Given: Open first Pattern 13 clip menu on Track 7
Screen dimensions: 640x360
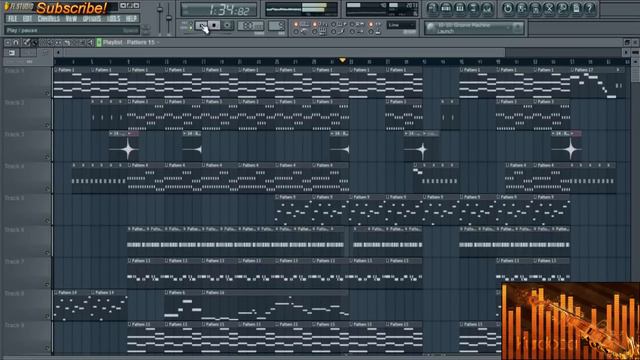Looking at the screenshot, I should coord(129,261).
